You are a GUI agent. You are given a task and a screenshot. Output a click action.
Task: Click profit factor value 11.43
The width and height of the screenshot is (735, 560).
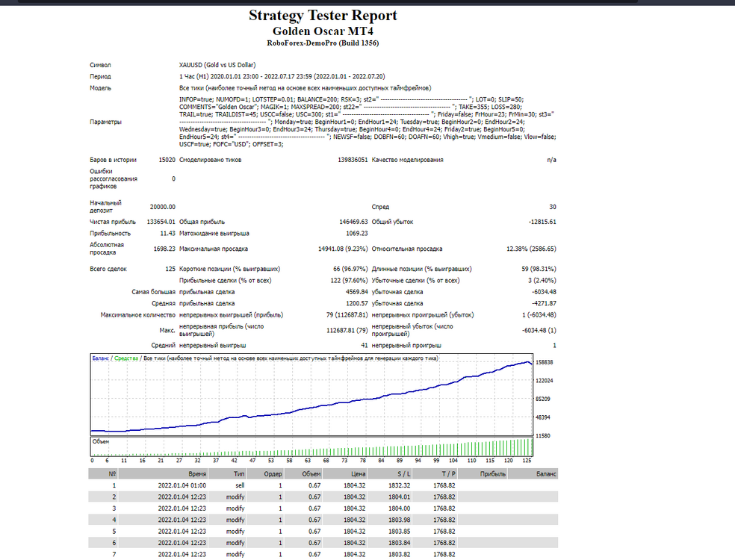tap(167, 234)
